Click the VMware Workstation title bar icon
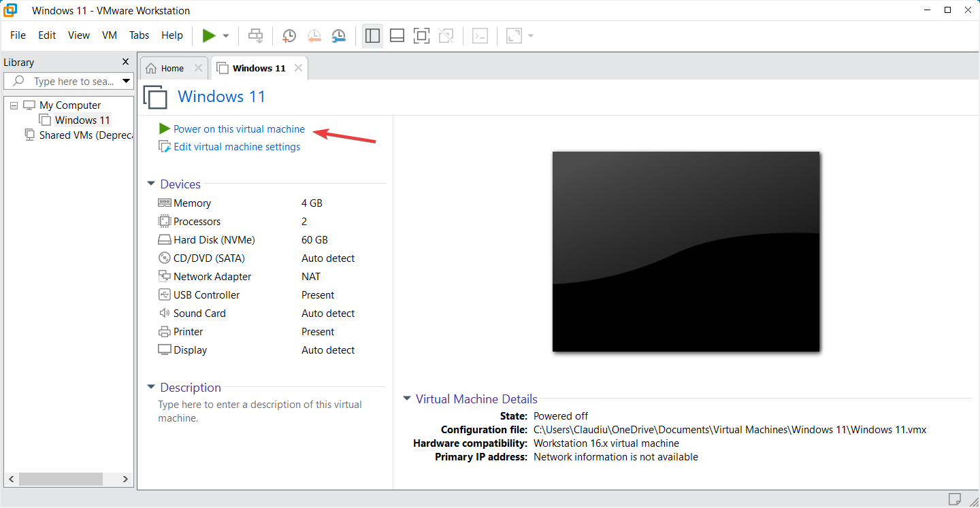The width and height of the screenshot is (980, 508). tap(10, 10)
